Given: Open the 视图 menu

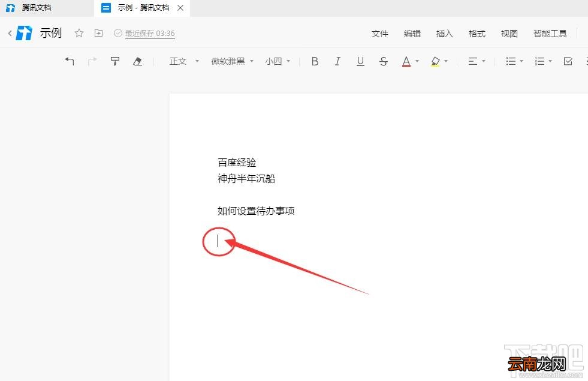Looking at the screenshot, I should point(509,34).
